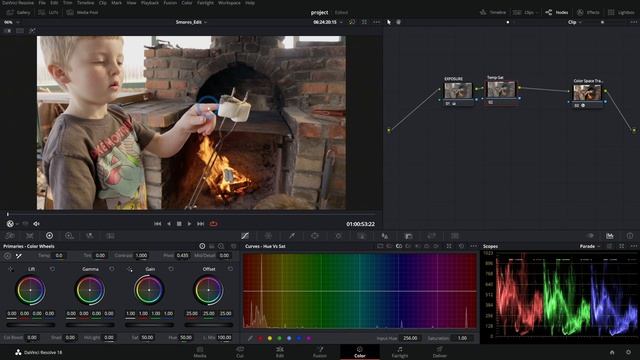The width and height of the screenshot is (640, 360).
Task: Open the viewer overlay mode dropdown
Action: click(x=12, y=224)
